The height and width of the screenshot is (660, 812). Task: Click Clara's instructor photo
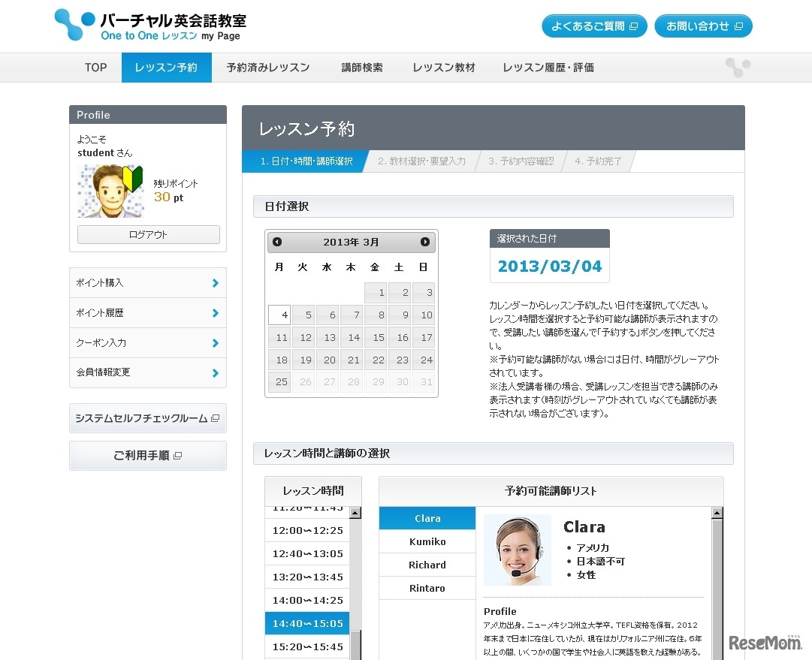coord(517,550)
